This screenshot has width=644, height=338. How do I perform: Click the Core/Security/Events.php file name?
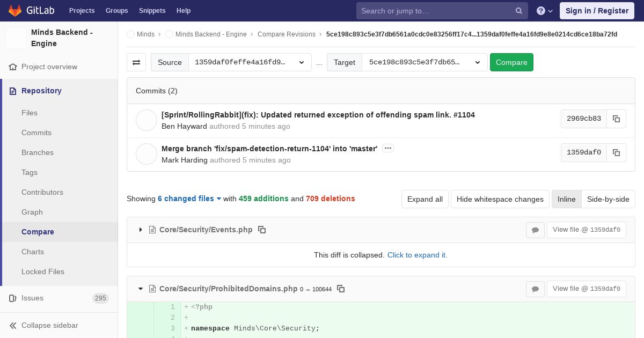(206, 230)
